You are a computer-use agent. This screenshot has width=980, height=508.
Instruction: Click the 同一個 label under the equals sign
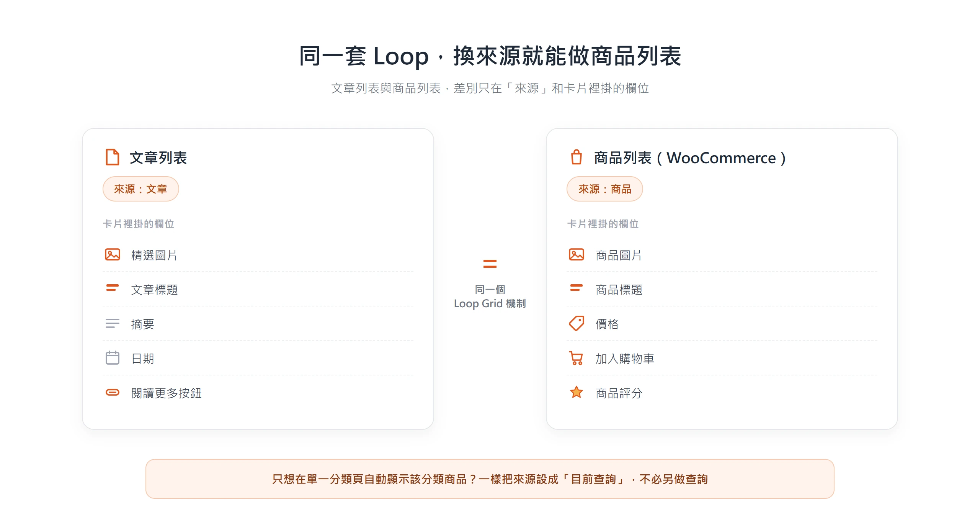(490, 289)
